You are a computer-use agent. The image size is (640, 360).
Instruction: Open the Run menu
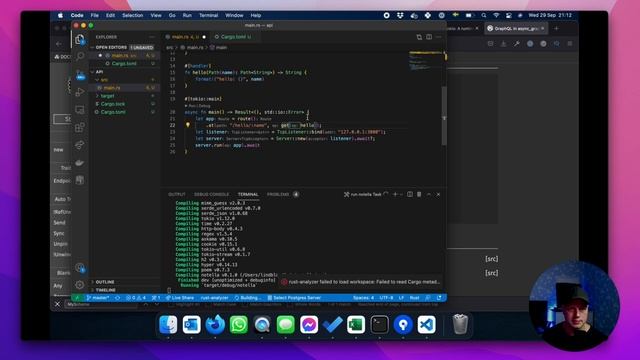point(187,15)
